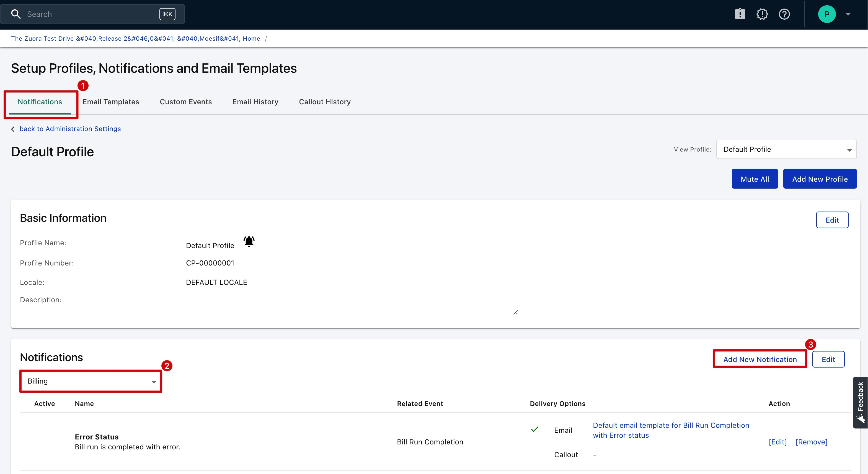Click the back chevron before Administration Settings
The width and height of the screenshot is (868, 474).
point(13,129)
